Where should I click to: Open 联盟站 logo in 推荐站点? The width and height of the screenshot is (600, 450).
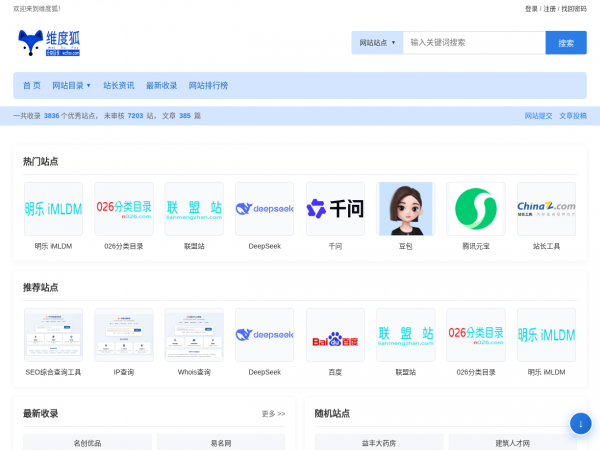pyautogui.click(x=406, y=335)
